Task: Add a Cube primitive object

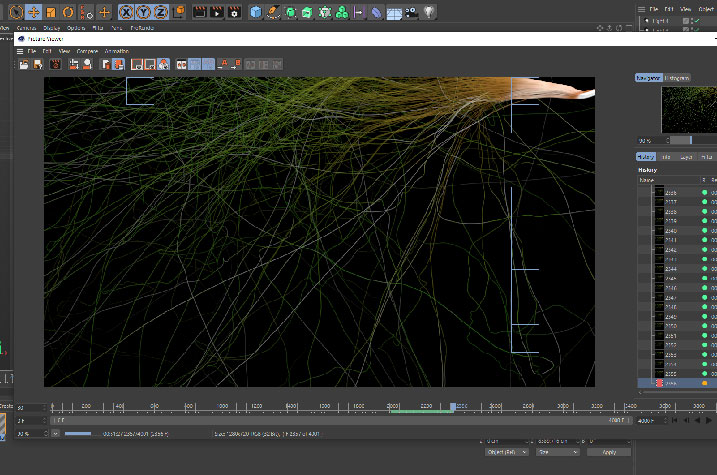Action: click(256, 13)
